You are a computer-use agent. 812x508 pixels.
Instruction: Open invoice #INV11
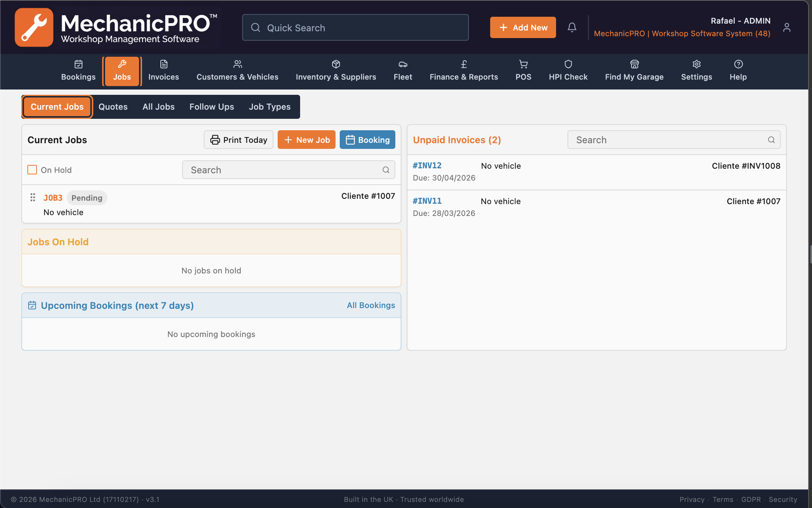click(x=427, y=201)
